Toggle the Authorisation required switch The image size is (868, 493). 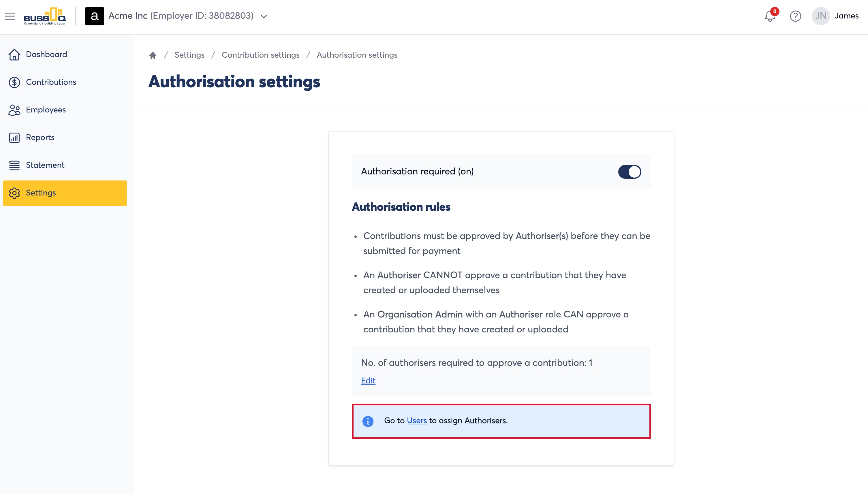pyautogui.click(x=629, y=172)
